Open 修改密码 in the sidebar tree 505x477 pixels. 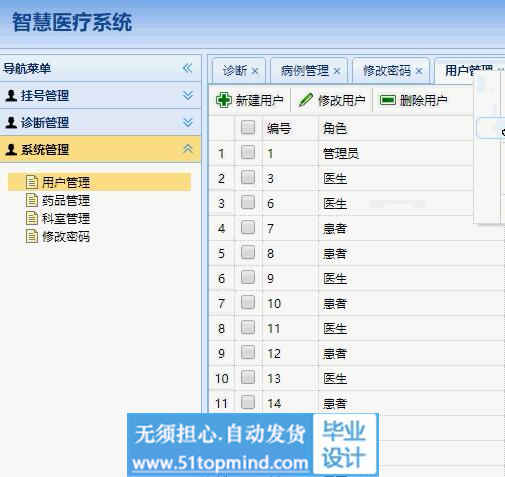click(66, 237)
